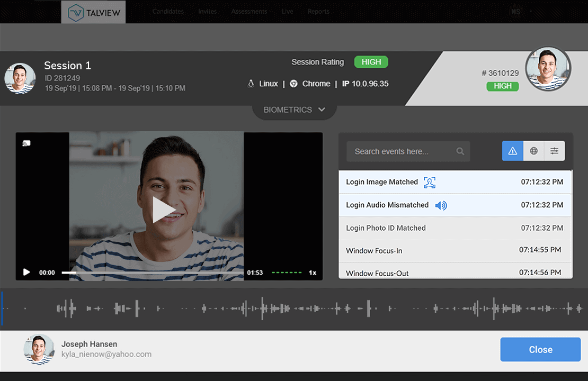
Task: Click the Close button
Action: [540, 350]
